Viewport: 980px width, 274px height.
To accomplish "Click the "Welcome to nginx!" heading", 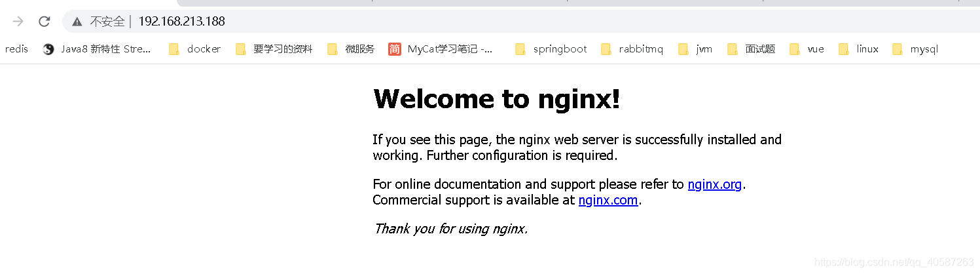I will point(496,99).
